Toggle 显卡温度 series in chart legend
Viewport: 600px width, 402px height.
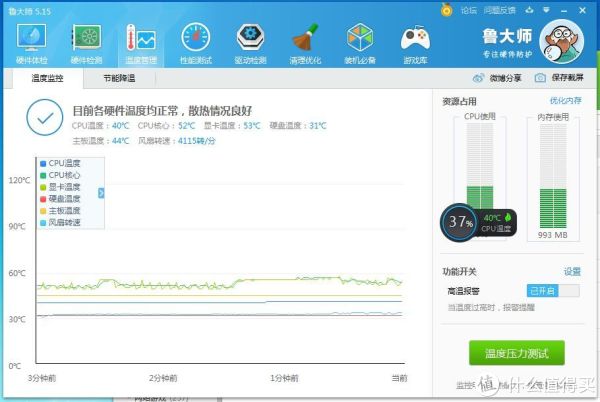coord(60,187)
